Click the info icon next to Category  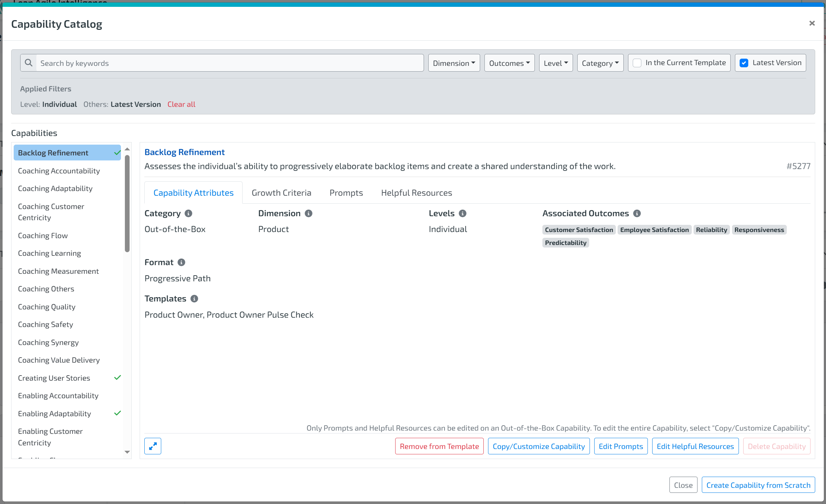[x=188, y=213]
